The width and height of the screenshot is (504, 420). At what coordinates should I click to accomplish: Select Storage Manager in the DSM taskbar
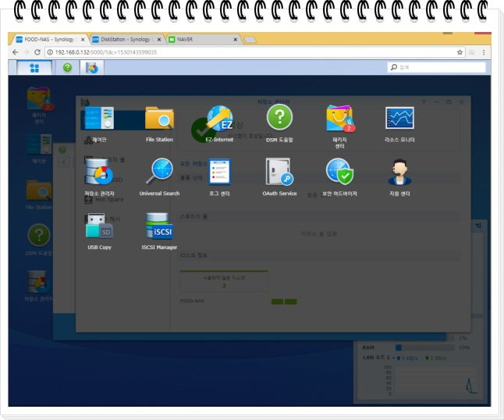pyautogui.click(x=92, y=68)
